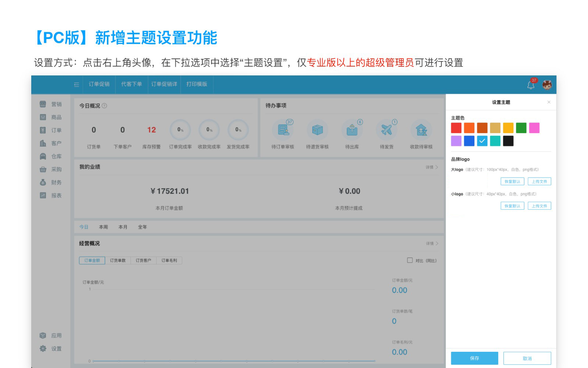
Task: Select the 订单毛利 chart toggle
Action: coord(169,261)
